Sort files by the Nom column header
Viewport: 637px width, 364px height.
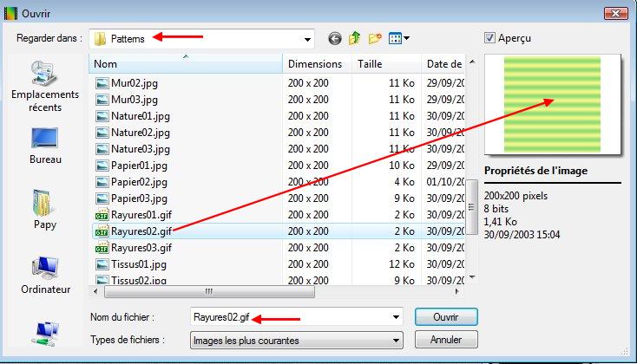coord(187,64)
